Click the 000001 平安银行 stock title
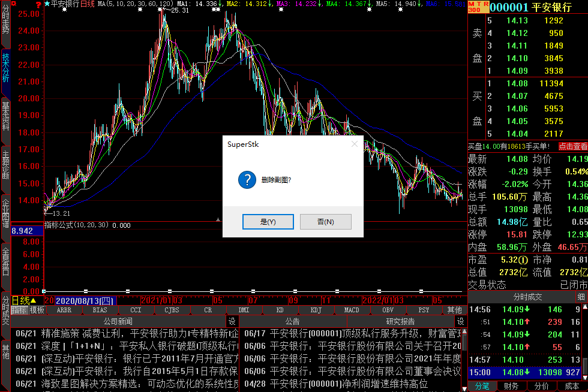This screenshot has height=392, width=588. [x=531, y=7]
